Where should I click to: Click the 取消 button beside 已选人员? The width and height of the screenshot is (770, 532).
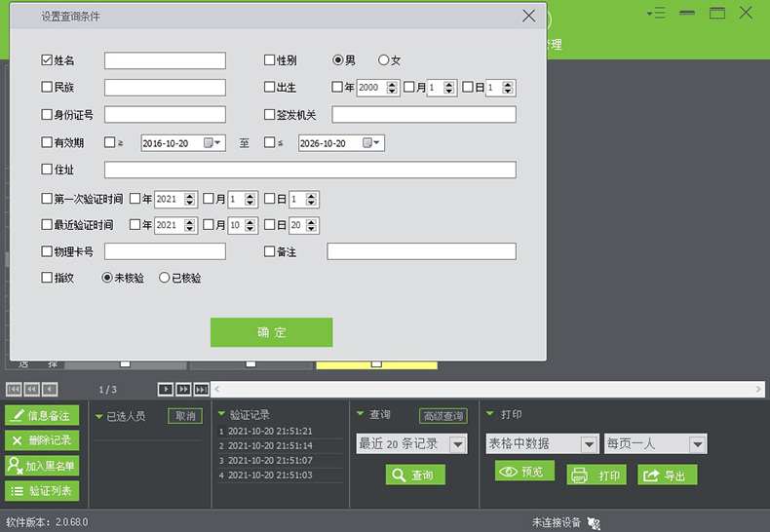coord(184,416)
